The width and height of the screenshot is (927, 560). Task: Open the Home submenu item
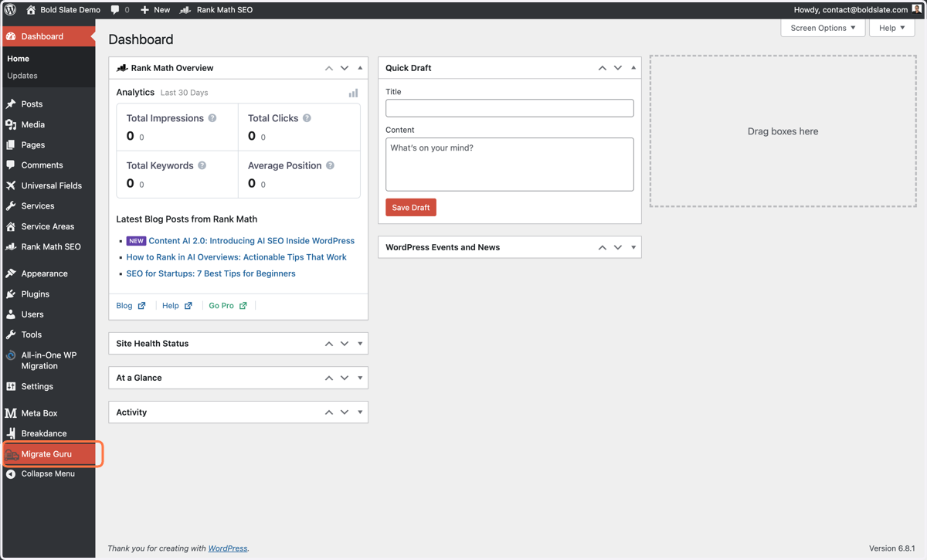18,59
